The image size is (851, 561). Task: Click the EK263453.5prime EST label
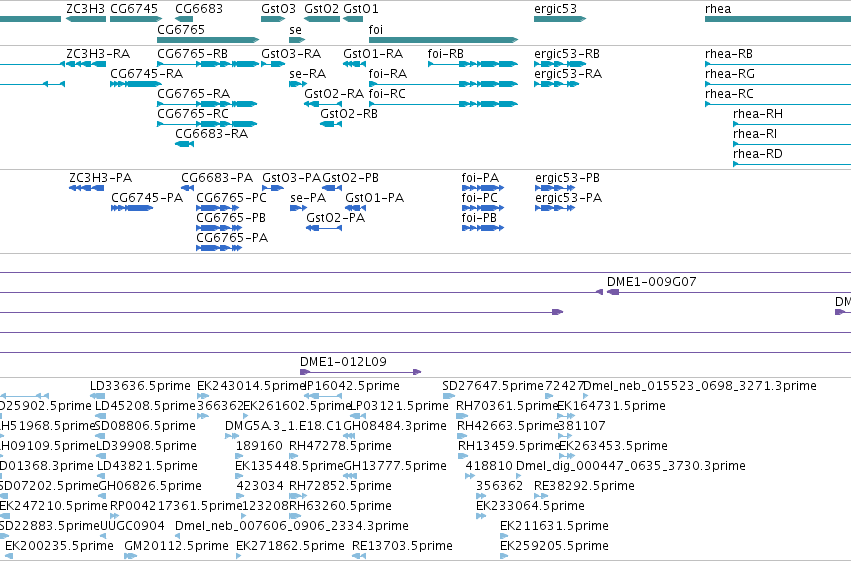[613, 446]
